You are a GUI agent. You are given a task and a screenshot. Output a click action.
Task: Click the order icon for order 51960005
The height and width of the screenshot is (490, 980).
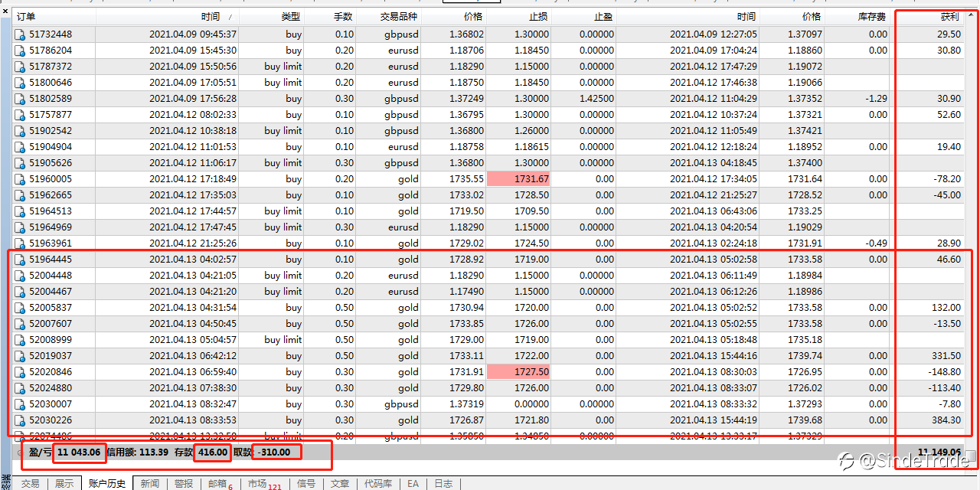(20, 179)
